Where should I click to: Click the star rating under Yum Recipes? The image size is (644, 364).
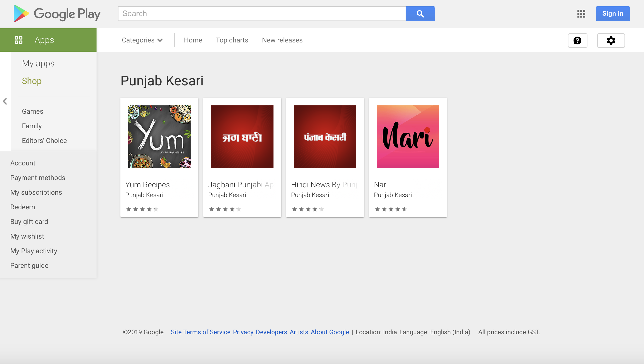pyautogui.click(x=142, y=209)
